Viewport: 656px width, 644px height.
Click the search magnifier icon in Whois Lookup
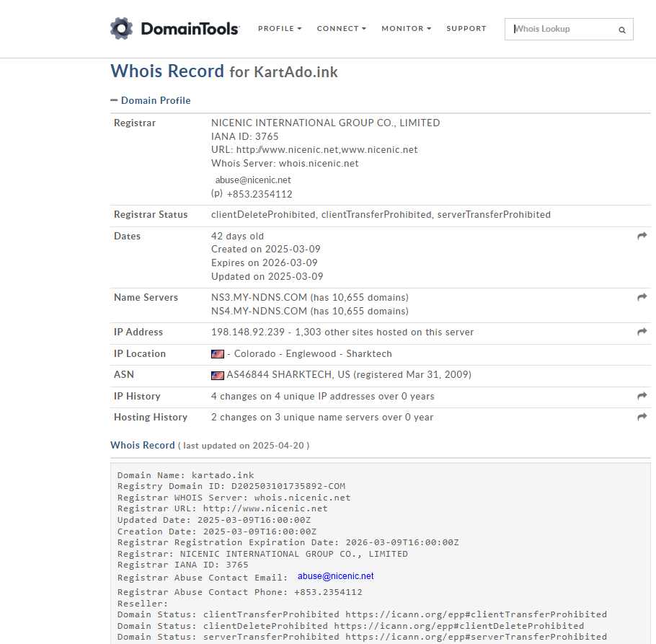[622, 30]
